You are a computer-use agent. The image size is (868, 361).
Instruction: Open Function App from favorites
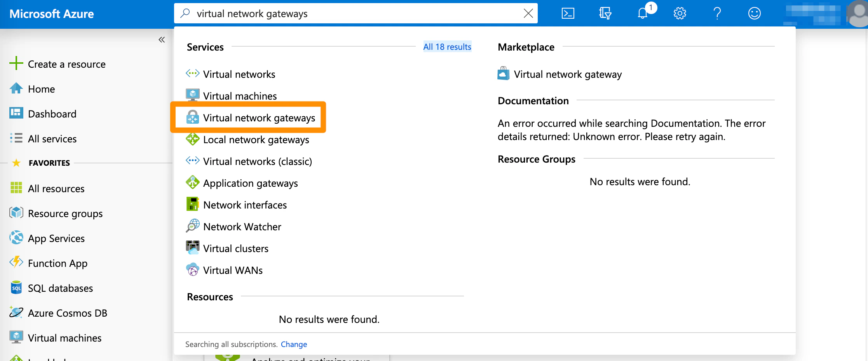(57, 263)
